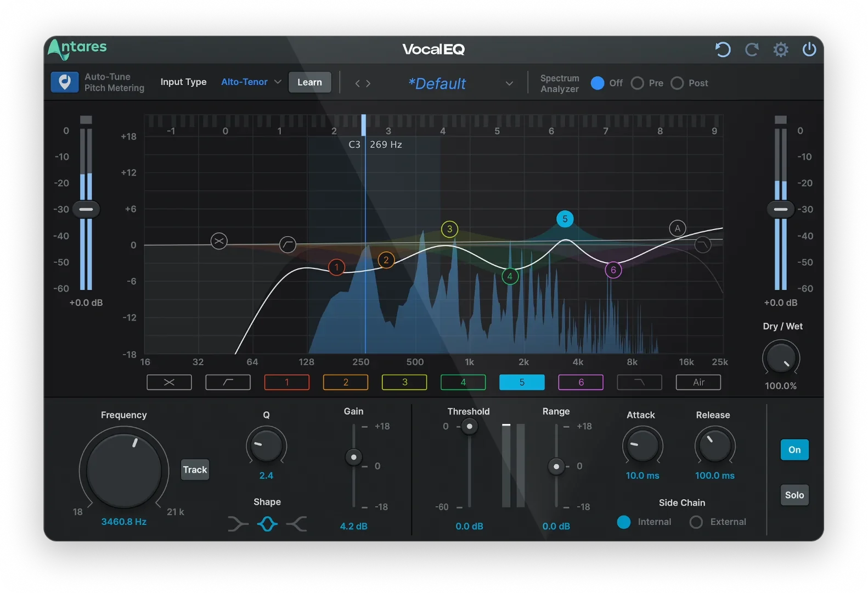Toggle frequency Track button
The width and height of the screenshot is (868, 593).
[195, 469]
